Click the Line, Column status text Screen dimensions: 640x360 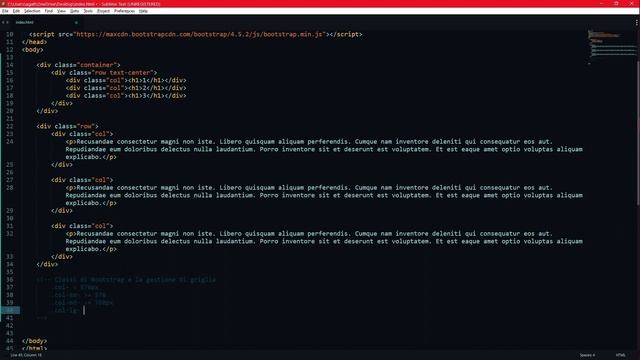[x=26, y=355]
